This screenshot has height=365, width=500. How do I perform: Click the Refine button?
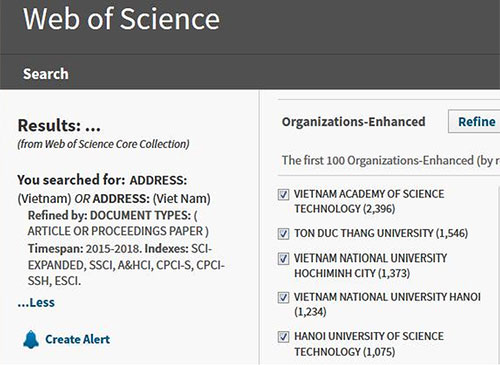click(475, 122)
